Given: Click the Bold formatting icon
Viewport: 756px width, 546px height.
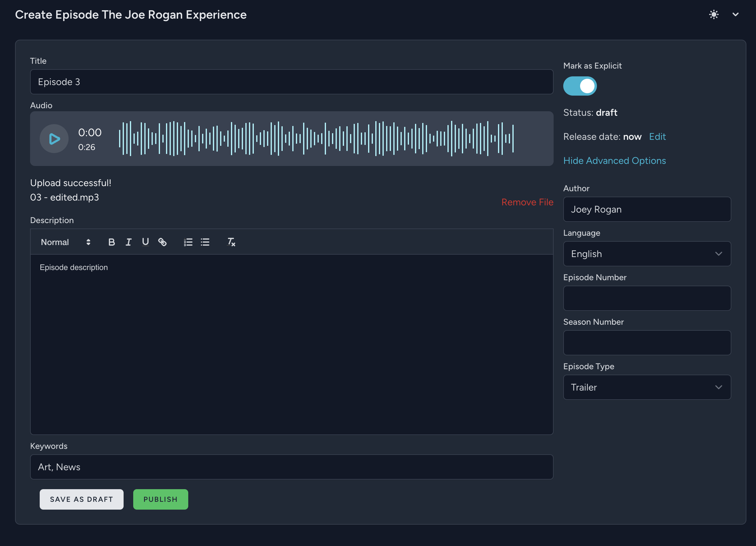Looking at the screenshot, I should pyautogui.click(x=111, y=242).
